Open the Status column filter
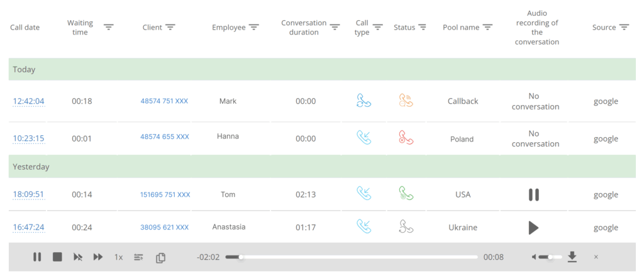 (422, 27)
